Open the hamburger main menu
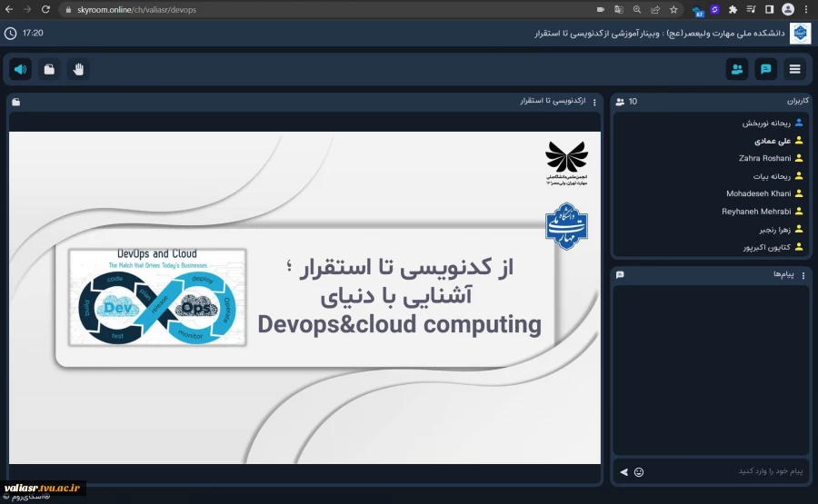Viewport: 818px width, 504px height. point(794,69)
